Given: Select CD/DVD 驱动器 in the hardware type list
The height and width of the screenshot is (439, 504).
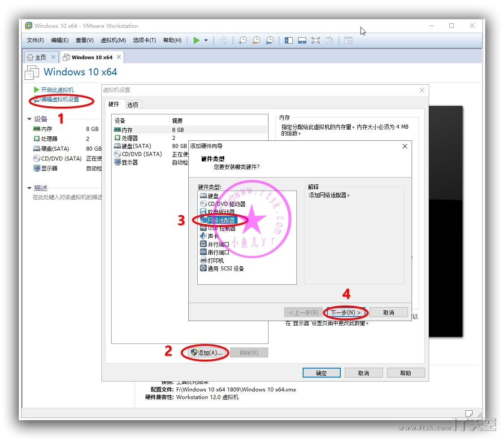Looking at the screenshot, I should click(x=222, y=204).
